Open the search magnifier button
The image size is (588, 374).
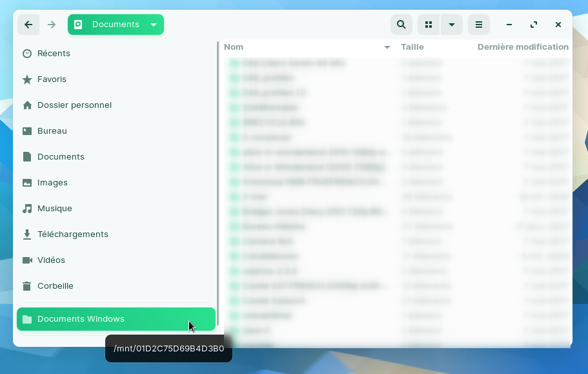[401, 25]
